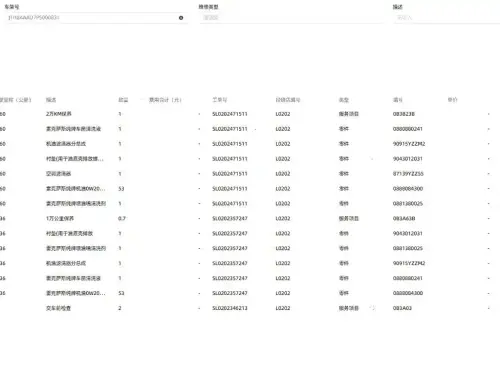This screenshot has height=375, width=500.
Task: Click item code 083A63B
Action: pyautogui.click(x=404, y=219)
